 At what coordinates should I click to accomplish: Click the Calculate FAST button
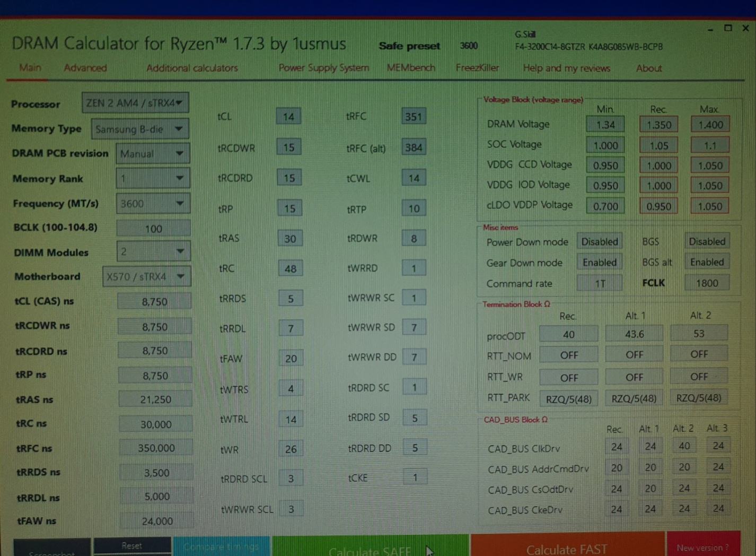coord(567,545)
